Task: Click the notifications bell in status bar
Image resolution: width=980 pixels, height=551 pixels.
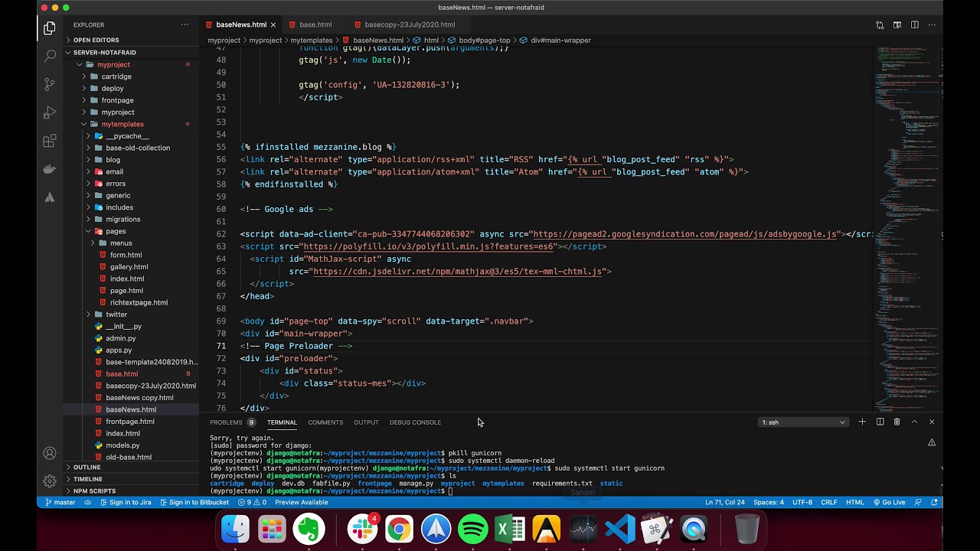Action: tap(934, 502)
